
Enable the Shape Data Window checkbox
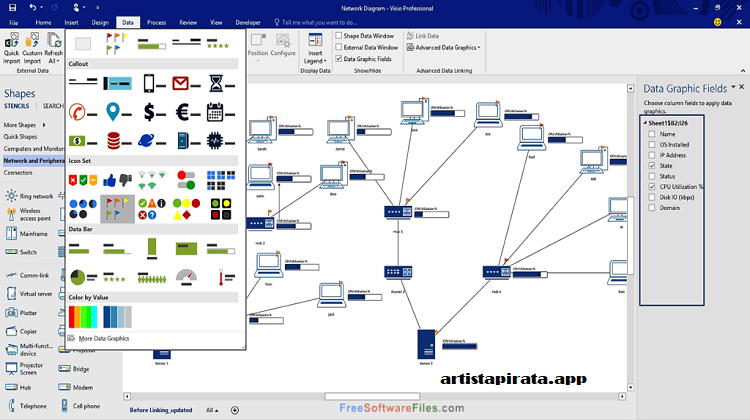point(339,36)
